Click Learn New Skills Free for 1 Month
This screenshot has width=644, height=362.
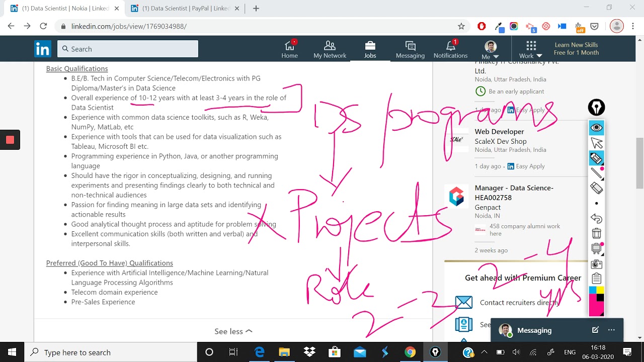point(576,49)
